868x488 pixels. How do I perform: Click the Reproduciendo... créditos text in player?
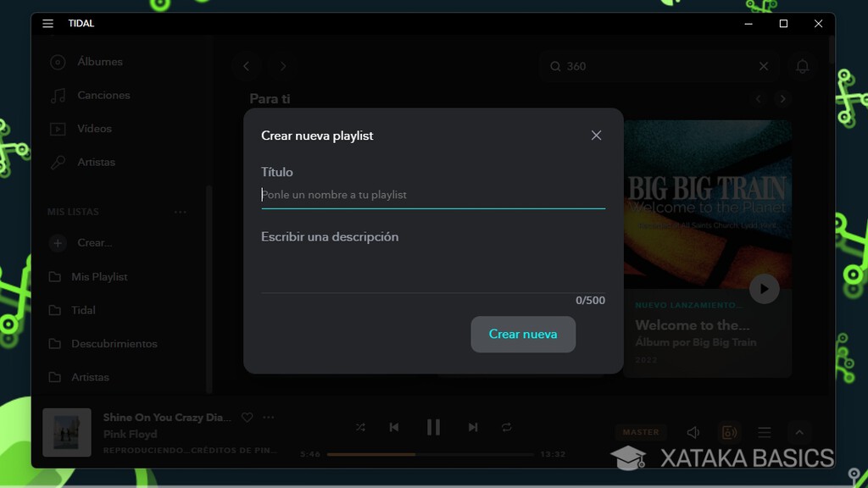(190, 451)
